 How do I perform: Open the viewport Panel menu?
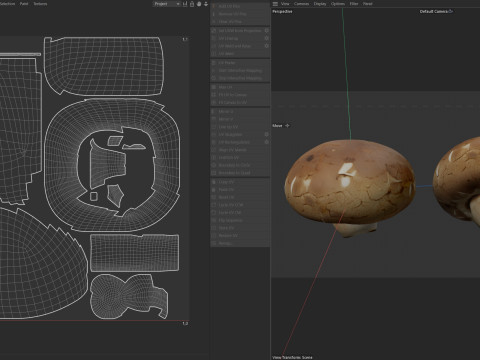coord(368,4)
